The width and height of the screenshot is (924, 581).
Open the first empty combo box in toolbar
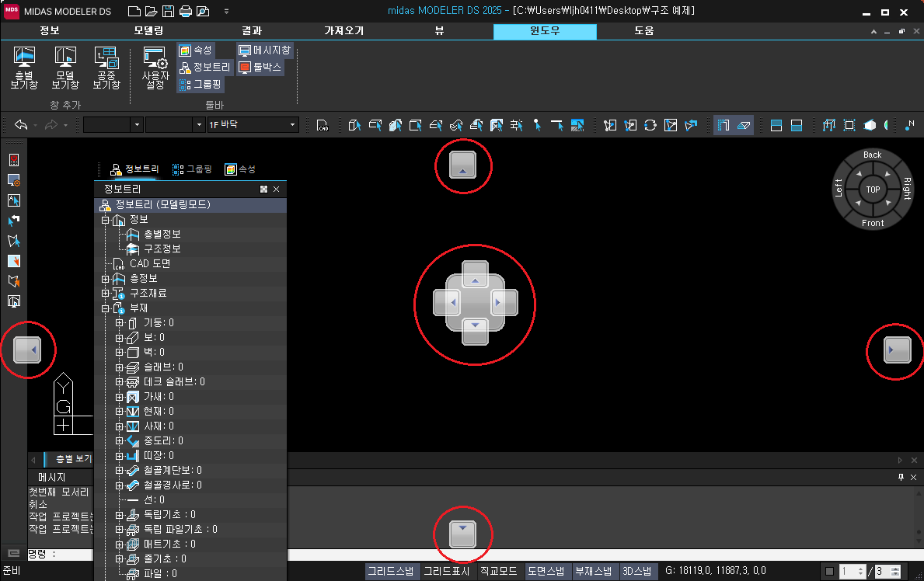[x=113, y=125]
